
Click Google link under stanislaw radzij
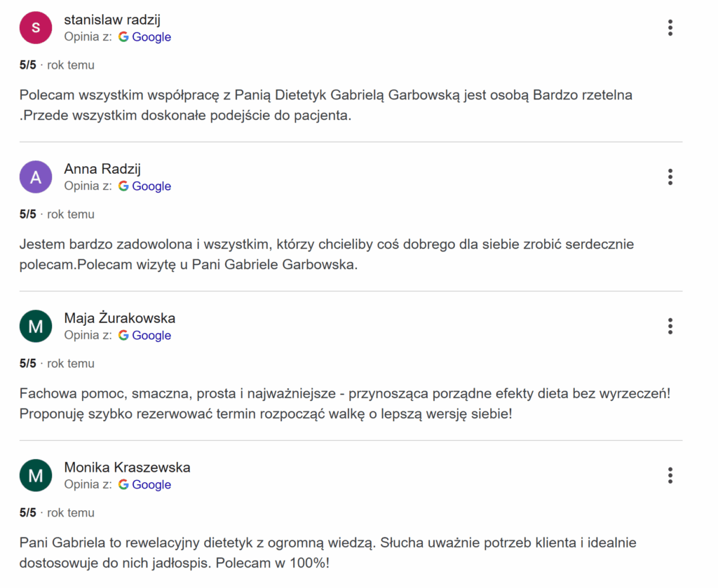151,37
